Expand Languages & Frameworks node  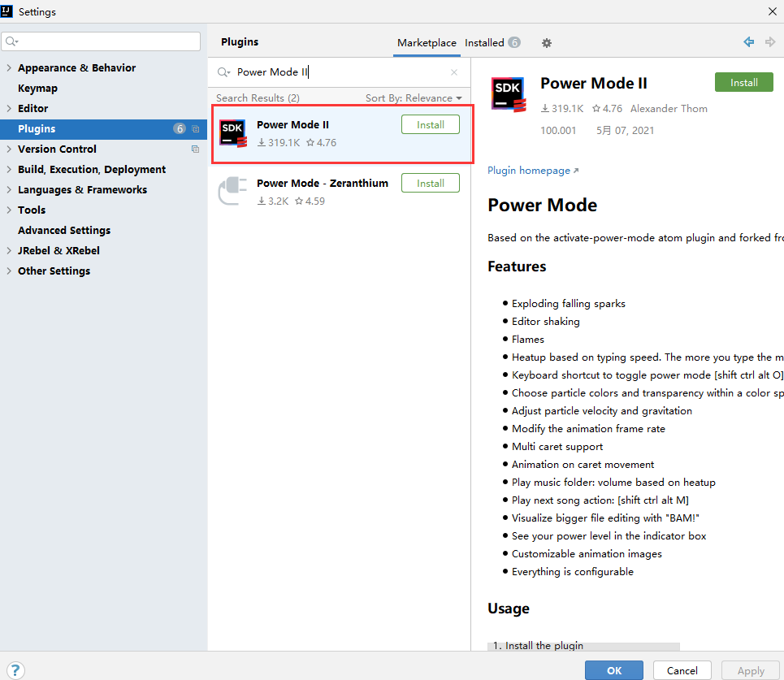point(9,189)
